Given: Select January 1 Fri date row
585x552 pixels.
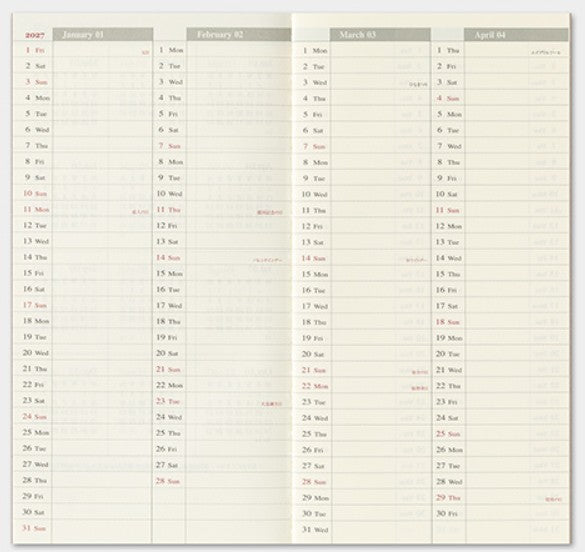Looking at the screenshot, I should point(83,50).
